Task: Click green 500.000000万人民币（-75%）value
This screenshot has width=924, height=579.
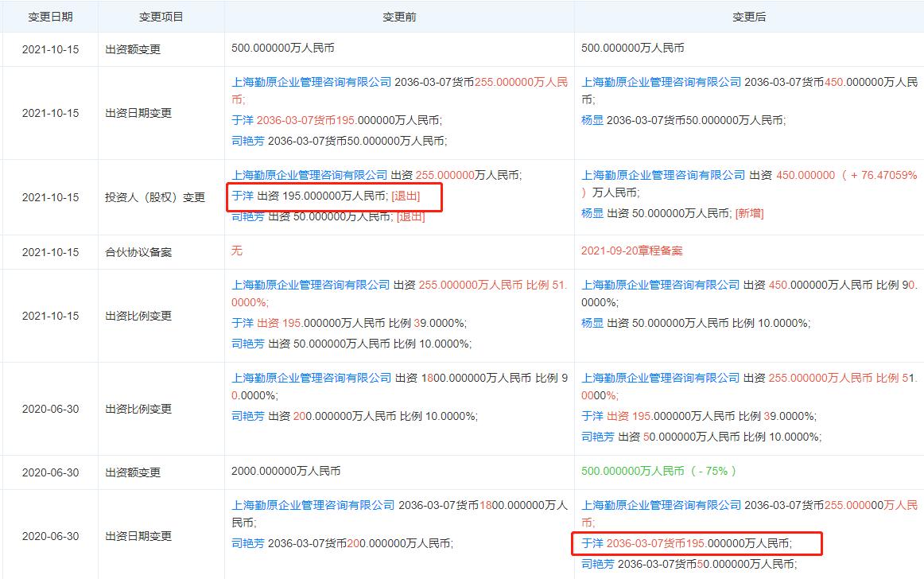Action: tap(659, 471)
